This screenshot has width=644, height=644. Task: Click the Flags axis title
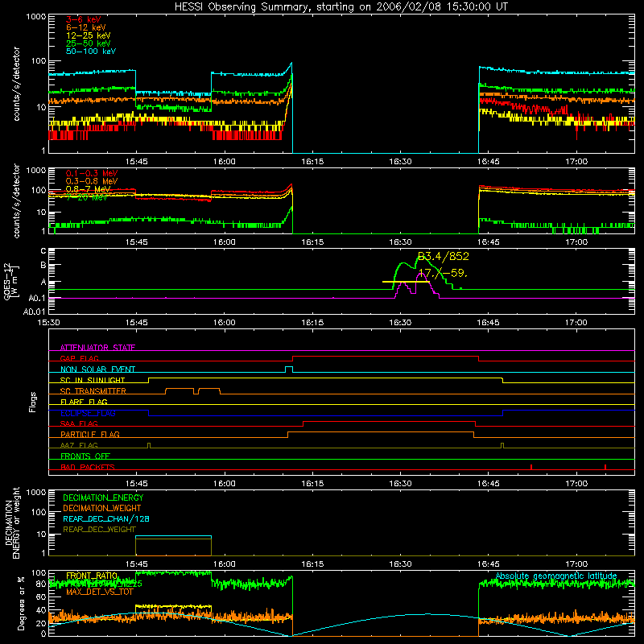pyautogui.click(x=33, y=402)
